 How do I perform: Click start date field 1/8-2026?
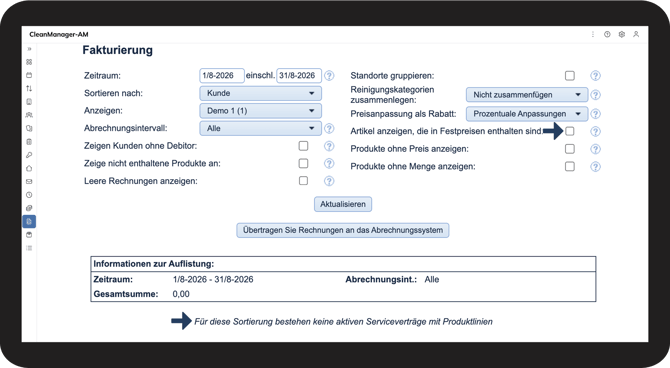(x=222, y=76)
